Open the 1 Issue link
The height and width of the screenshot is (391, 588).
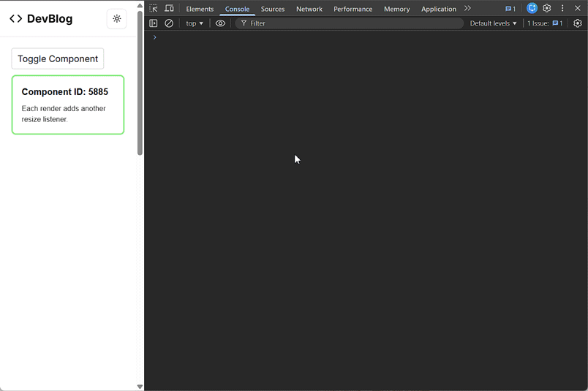tap(545, 23)
